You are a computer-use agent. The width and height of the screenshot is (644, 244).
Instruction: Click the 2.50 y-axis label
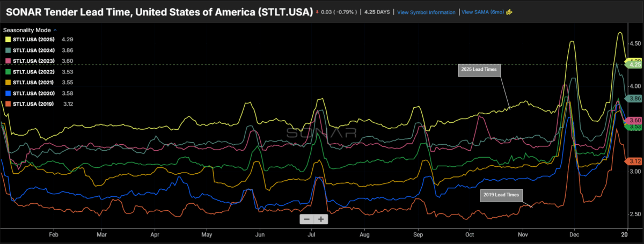tap(635, 214)
